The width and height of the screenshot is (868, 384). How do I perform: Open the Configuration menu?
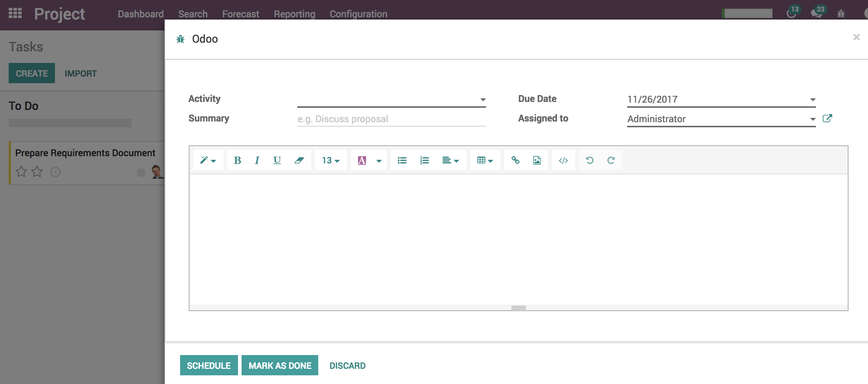358,14
